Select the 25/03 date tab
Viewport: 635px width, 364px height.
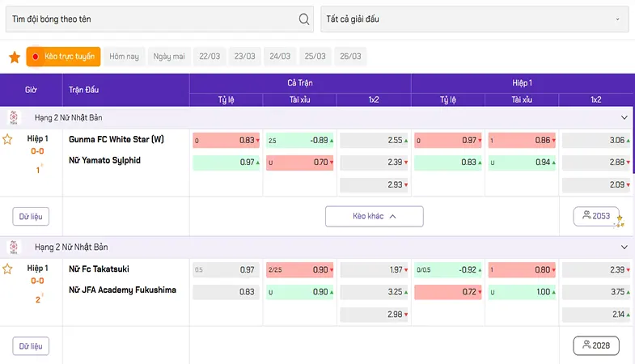[x=315, y=57]
